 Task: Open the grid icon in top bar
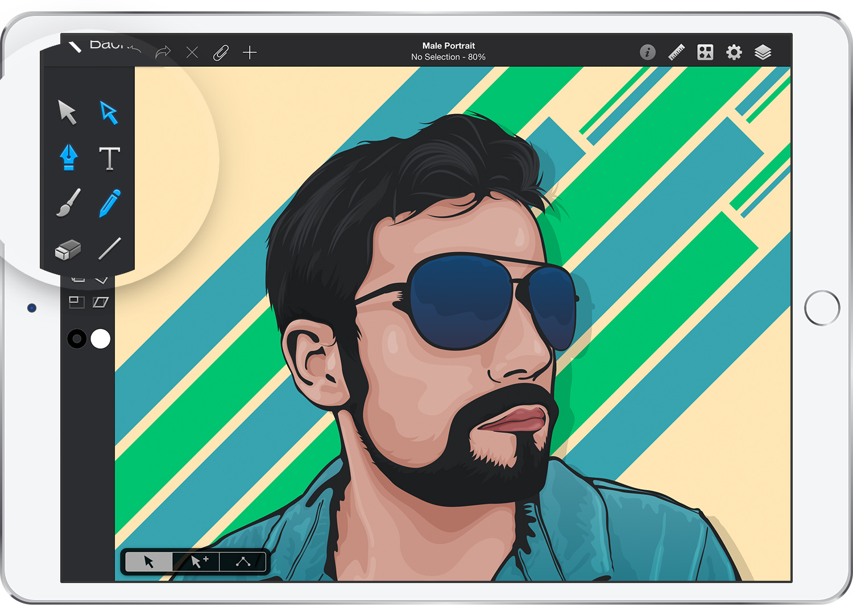tap(705, 52)
